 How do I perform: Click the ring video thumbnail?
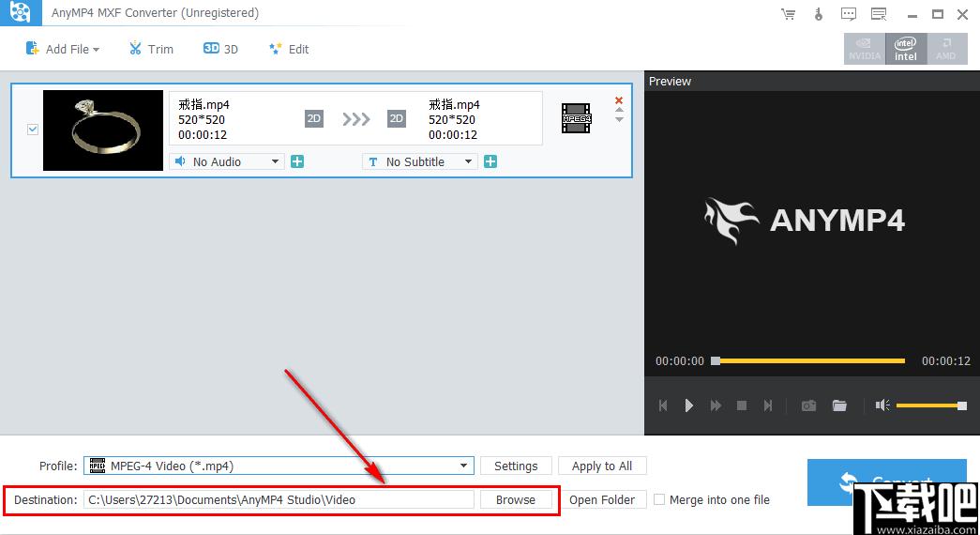pyautogui.click(x=103, y=130)
